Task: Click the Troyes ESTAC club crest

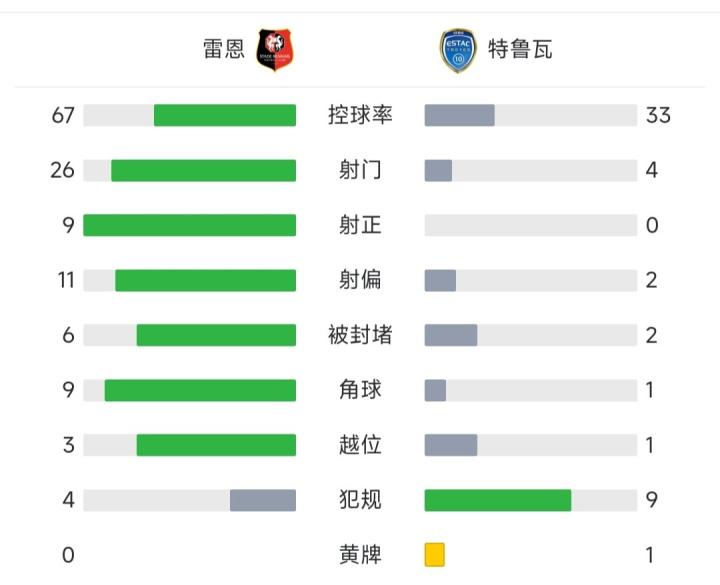Action: coord(458,49)
